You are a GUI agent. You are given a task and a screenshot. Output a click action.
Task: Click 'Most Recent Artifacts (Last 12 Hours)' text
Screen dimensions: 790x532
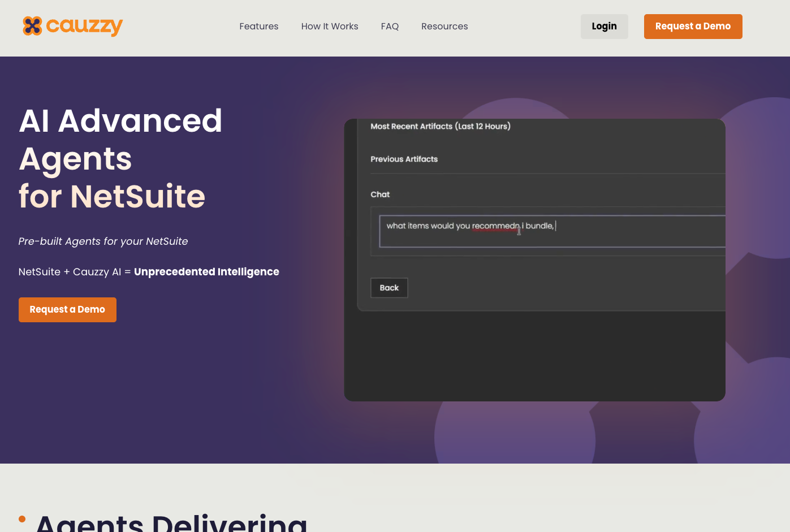(x=441, y=126)
